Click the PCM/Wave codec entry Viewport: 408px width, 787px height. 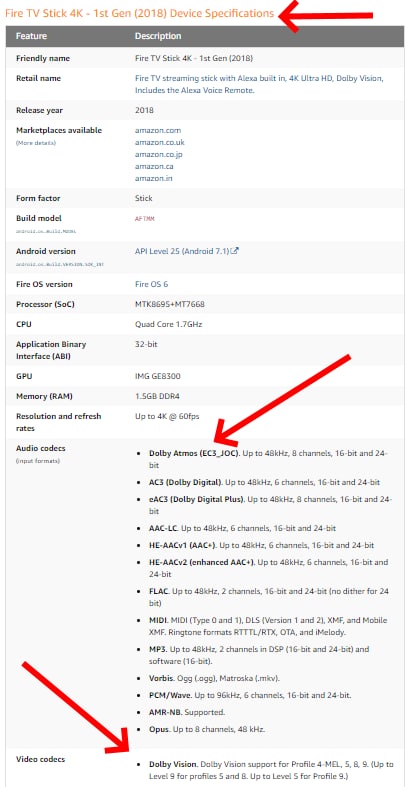tap(250, 695)
